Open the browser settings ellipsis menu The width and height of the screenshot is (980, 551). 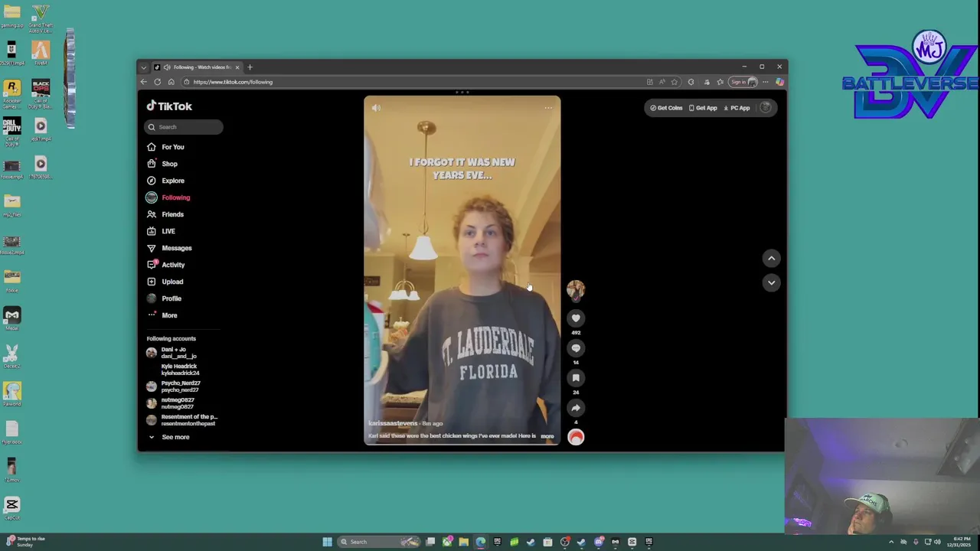[x=765, y=82]
